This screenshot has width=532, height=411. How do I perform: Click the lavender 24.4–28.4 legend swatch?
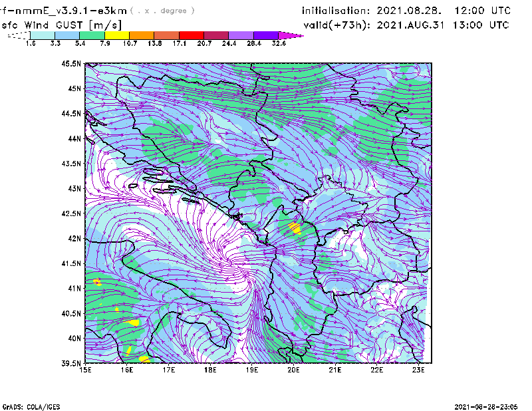tap(241, 35)
